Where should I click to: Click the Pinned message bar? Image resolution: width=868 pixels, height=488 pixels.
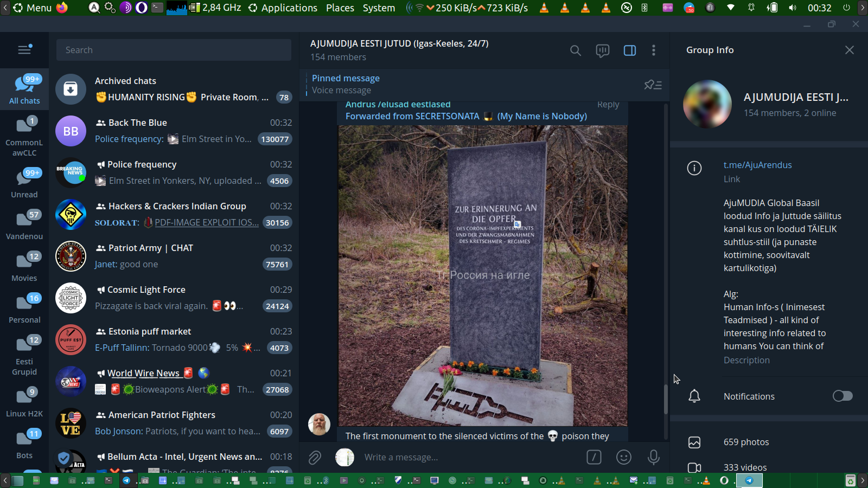472,85
